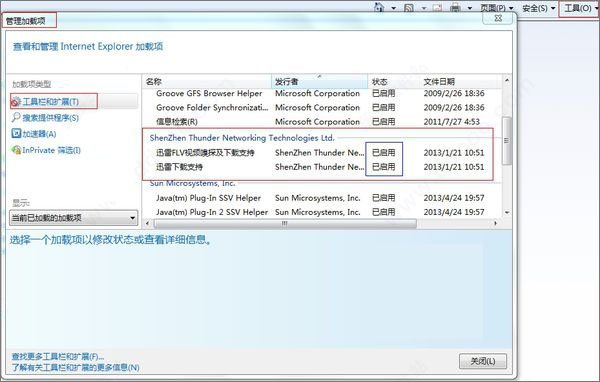Open dropdown arrow beside printer icon
Image resolution: width=600 pixels, height=382 pixels.
[470, 8]
